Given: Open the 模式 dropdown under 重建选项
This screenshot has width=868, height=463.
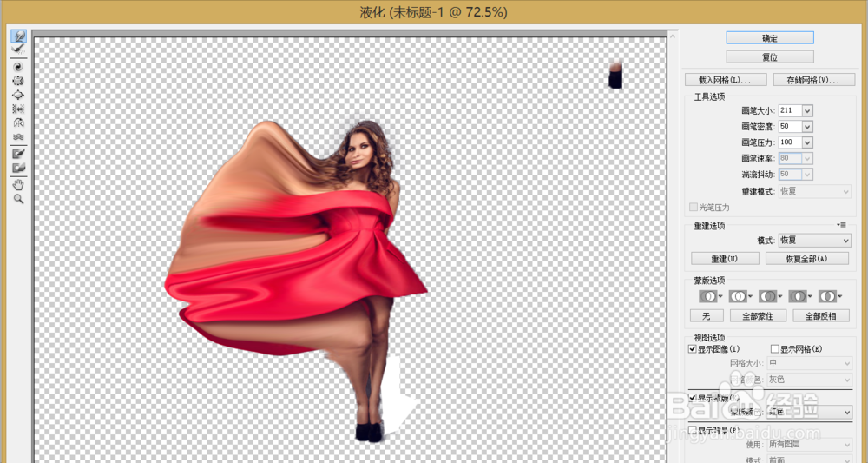Looking at the screenshot, I should pos(815,241).
